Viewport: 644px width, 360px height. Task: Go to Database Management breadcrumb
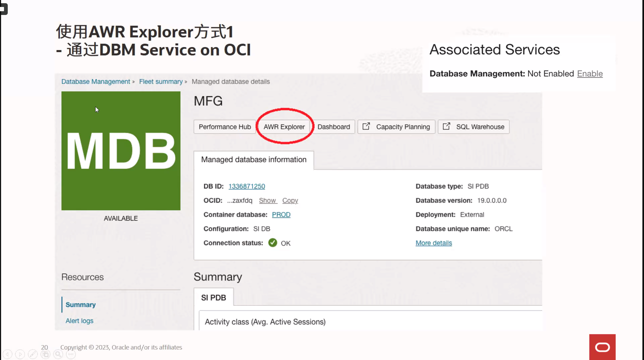96,81
